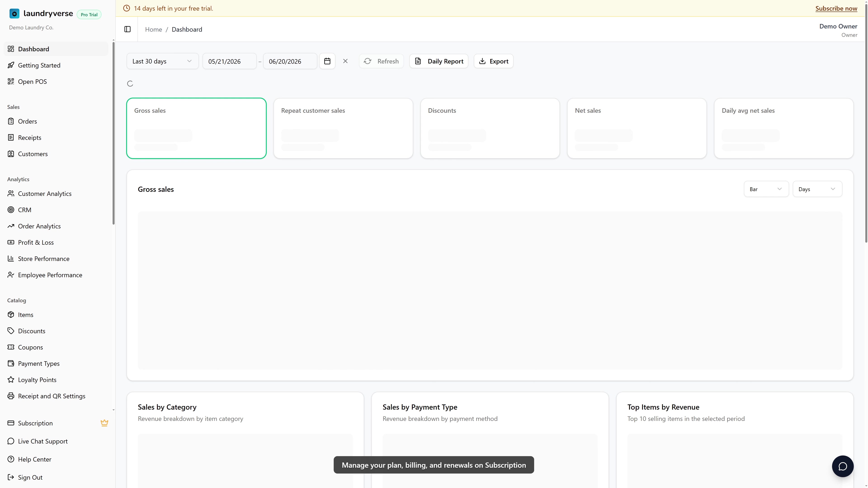Click the Coupons ticket icon
This screenshot has height=488, width=868.
[x=11, y=347]
